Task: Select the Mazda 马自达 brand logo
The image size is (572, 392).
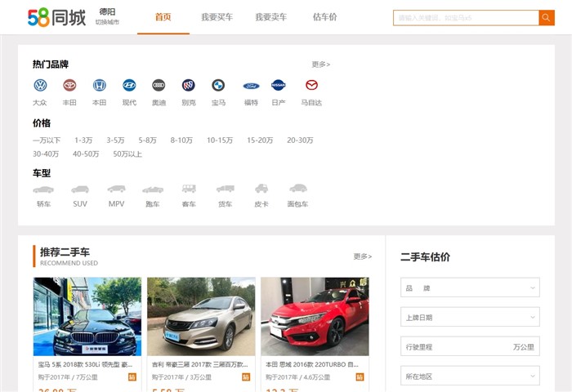Action: pyautogui.click(x=311, y=85)
